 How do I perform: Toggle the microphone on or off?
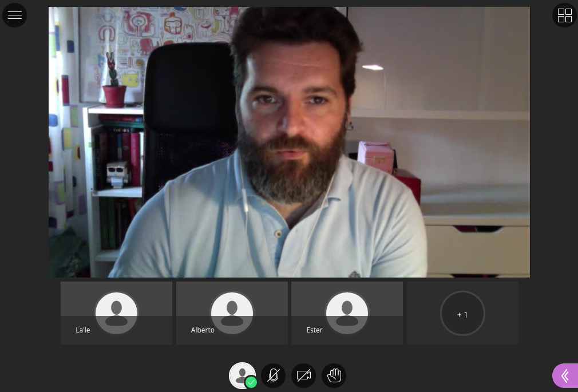(273, 376)
